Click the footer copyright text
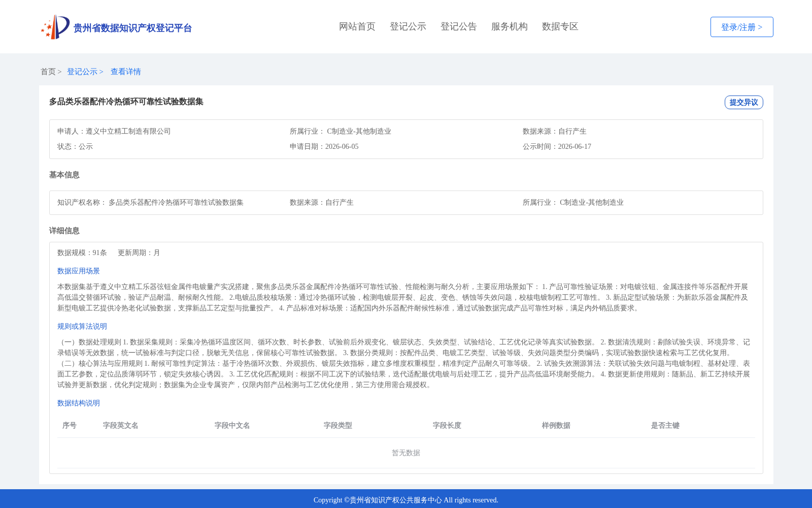 tap(406, 500)
